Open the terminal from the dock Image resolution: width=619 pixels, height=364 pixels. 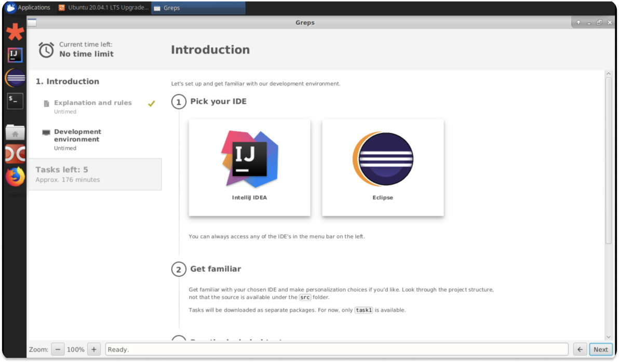coord(15,101)
